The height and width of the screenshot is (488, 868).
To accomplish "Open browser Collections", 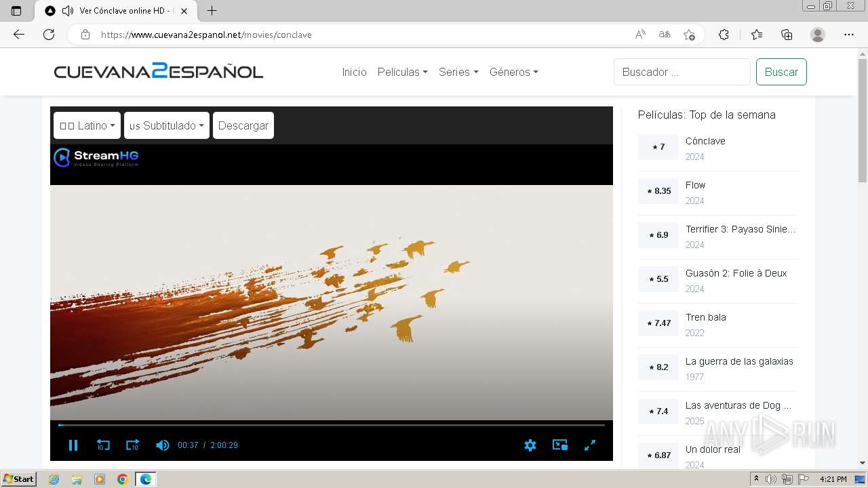I will pyautogui.click(x=787, y=35).
